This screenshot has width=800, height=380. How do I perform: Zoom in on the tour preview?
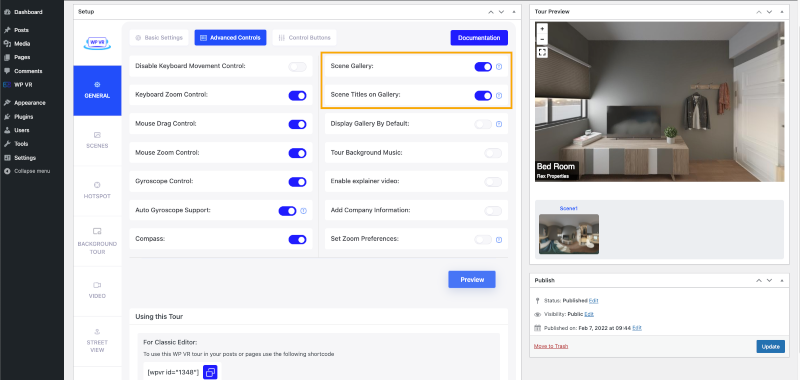click(x=542, y=29)
